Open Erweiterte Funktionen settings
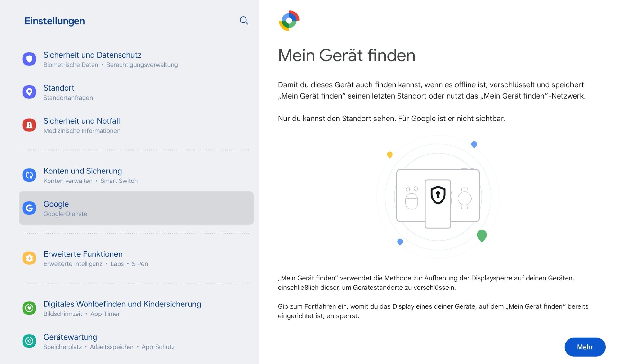Image resolution: width=617 pixels, height=364 pixels. pos(136,258)
